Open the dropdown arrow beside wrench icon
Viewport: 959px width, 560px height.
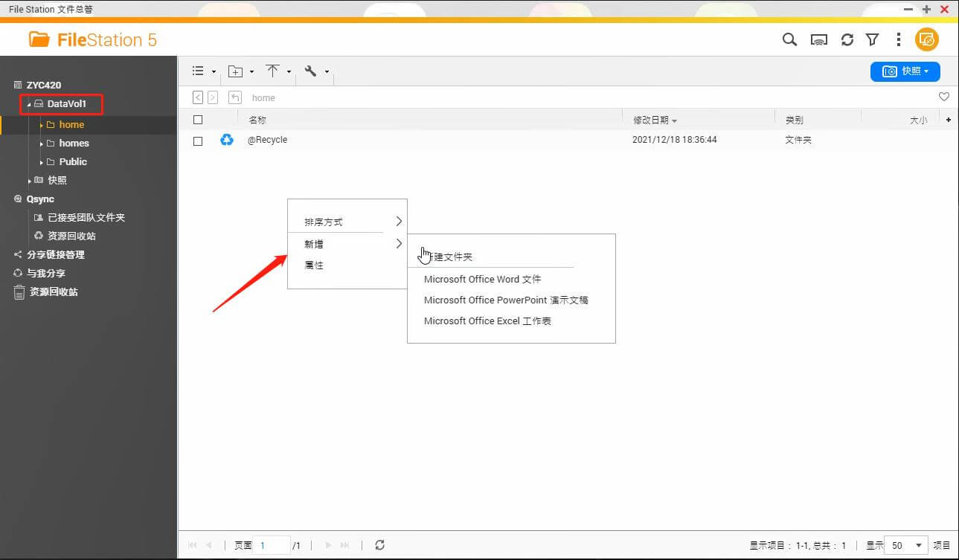pyautogui.click(x=327, y=72)
